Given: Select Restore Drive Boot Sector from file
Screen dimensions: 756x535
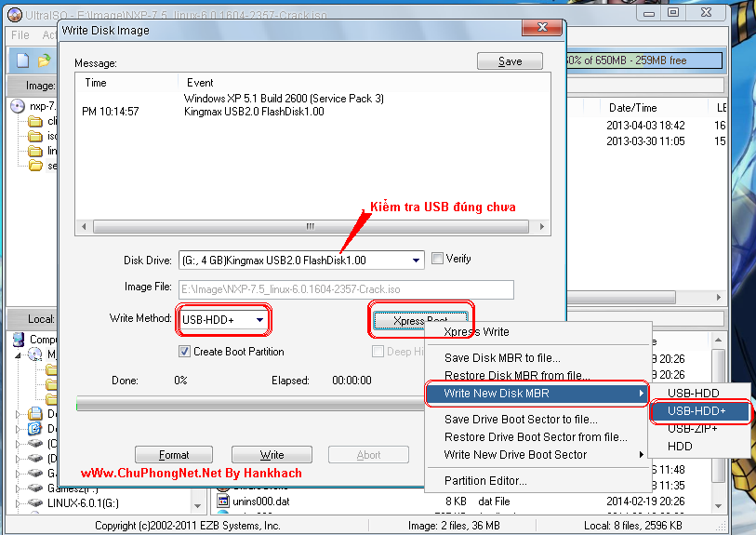Looking at the screenshot, I should (x=537, y=437).
